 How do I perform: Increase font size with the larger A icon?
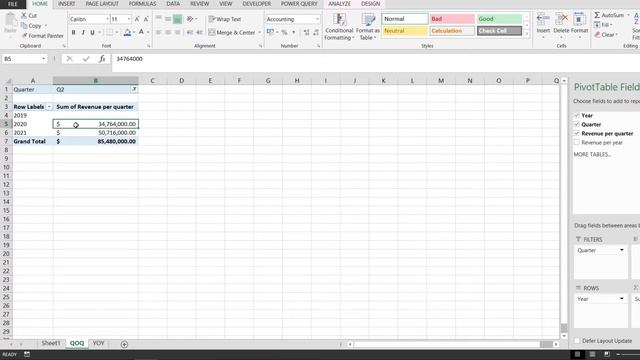[137, 19]
